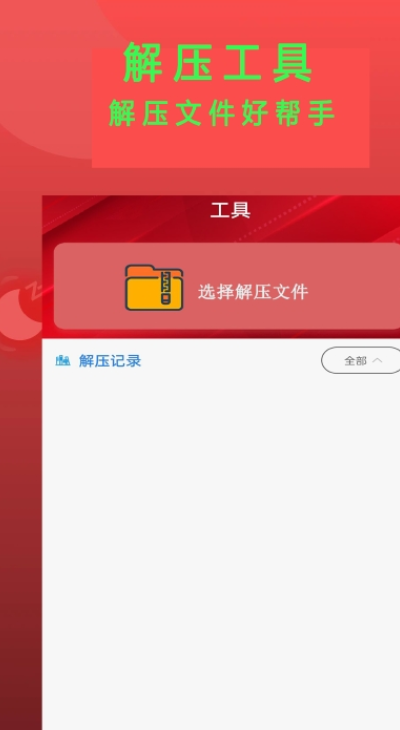Screen dimensions: 400x730
Task: Click the zipper strip on folder icon
Action: click(x=166, y=288)
